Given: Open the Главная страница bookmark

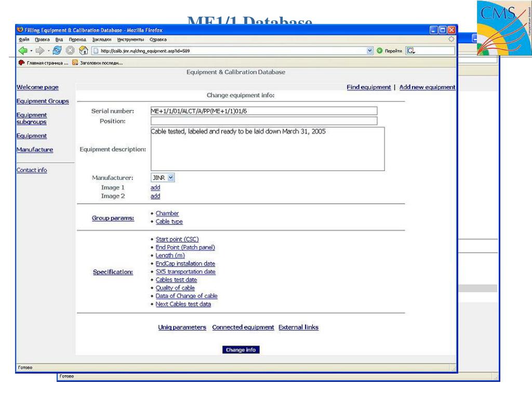Looking at the screenshot, I should tap(44, 63).
